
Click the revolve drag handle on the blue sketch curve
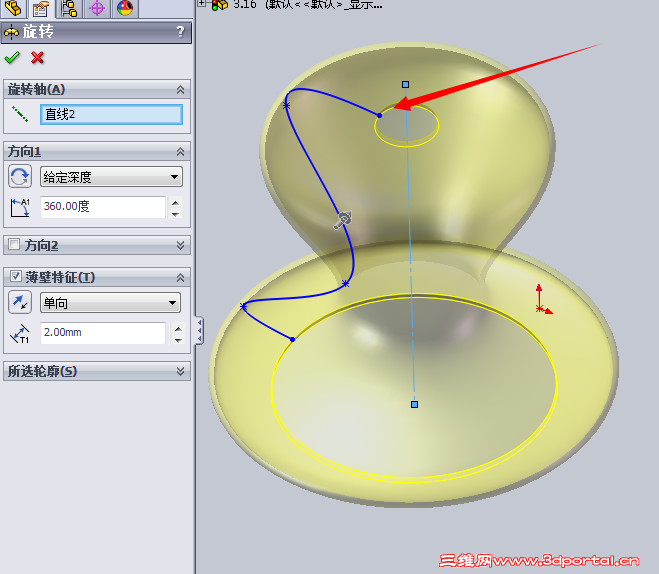pyautogui.click(x=343, y=220)
